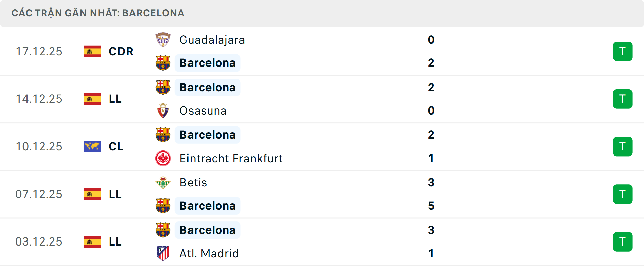Click the 17.12.25 match date
Image resolution: width=644 pixels, height=266 pixels.
pos(39,51)
